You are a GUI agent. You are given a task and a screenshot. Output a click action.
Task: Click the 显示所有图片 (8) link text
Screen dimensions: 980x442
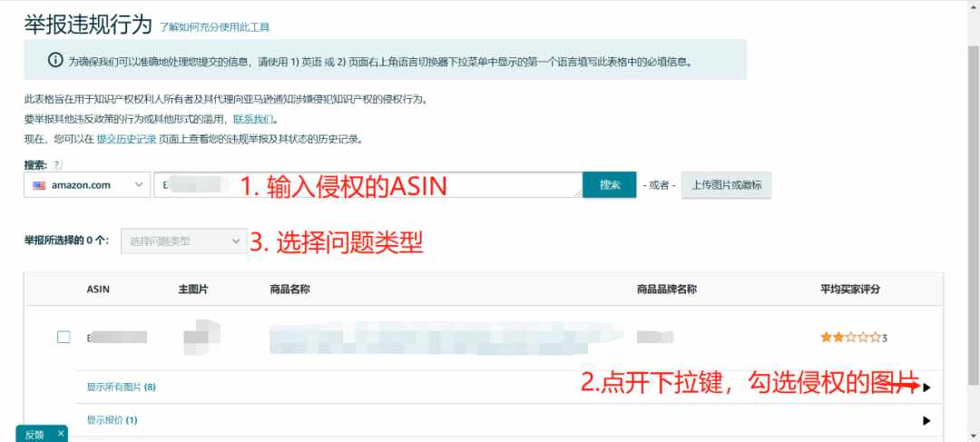click(x=122, y=387)
